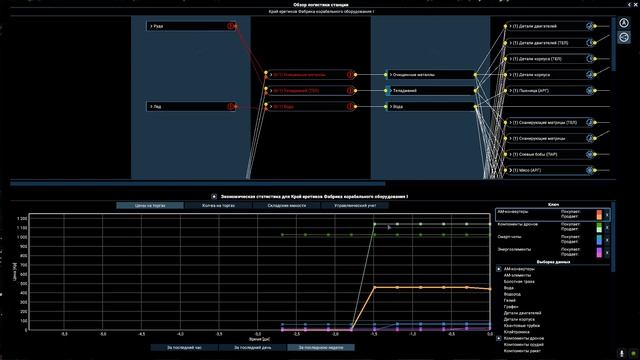Select Вода in the data selection list

tap(509, 288)
